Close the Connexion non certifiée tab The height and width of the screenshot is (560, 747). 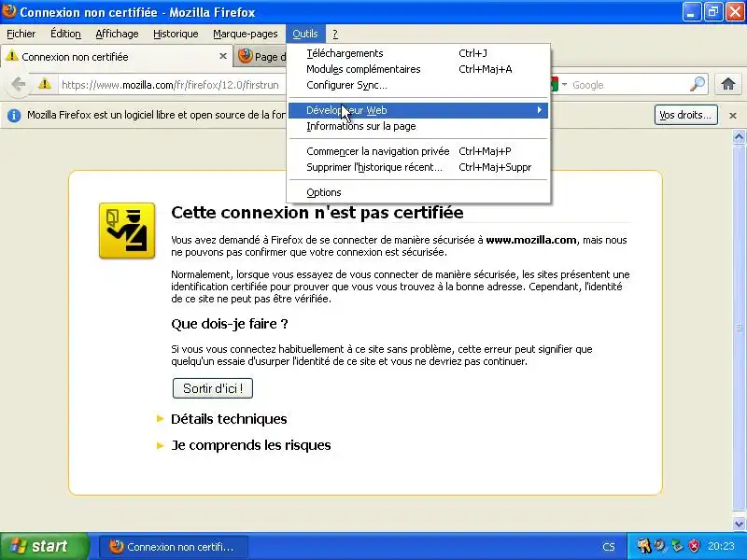(222, 56)
